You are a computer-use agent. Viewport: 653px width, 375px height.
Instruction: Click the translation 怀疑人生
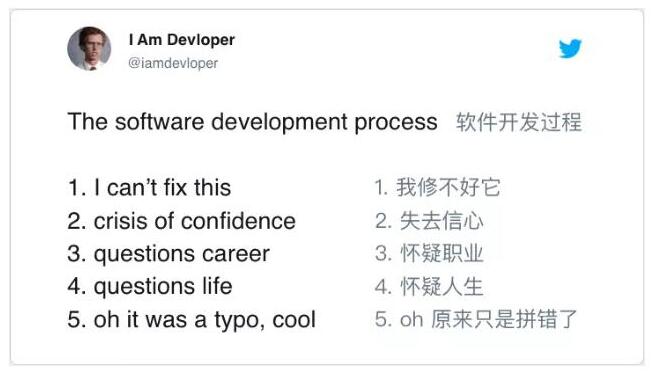[x=441, y=287]
